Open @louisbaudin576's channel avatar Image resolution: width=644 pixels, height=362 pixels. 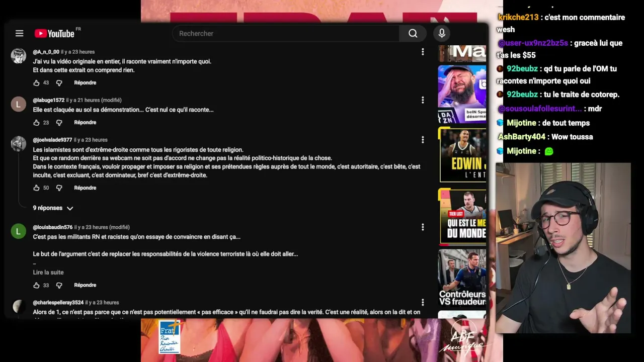point(19,231)
